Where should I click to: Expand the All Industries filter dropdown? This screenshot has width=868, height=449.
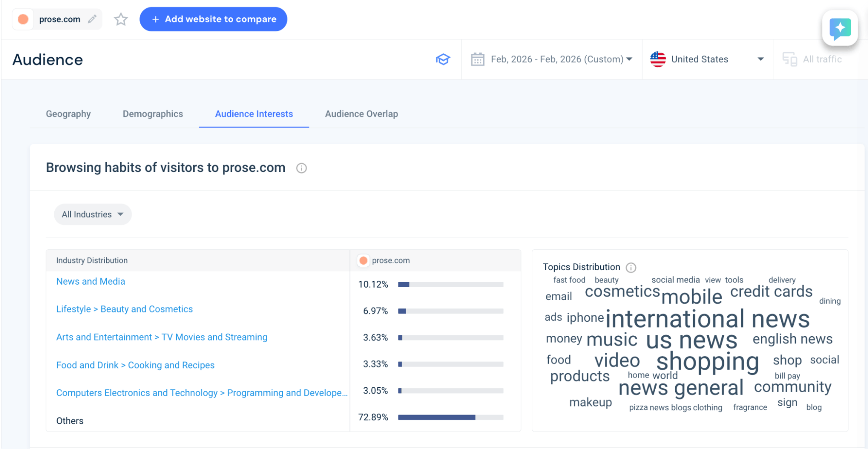(92, 214)
